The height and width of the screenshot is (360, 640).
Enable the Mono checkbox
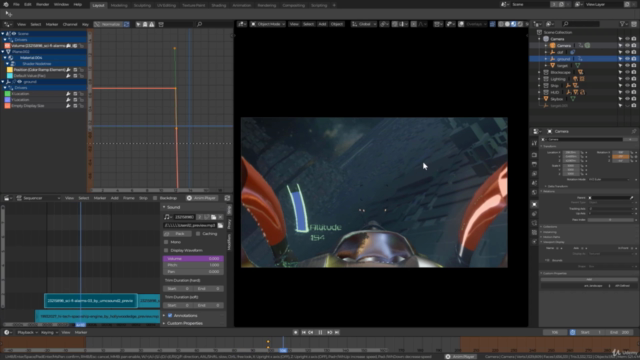(166, 242)
